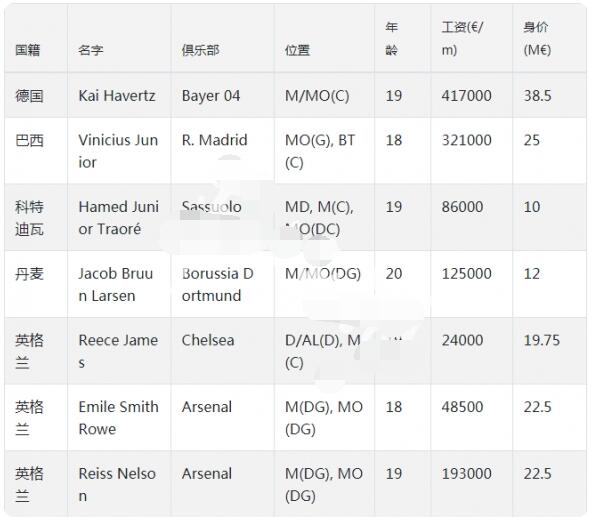Click the 417000 wage cell
The image size is (602, 523).
pyautogui.click(x=467, y=96)
